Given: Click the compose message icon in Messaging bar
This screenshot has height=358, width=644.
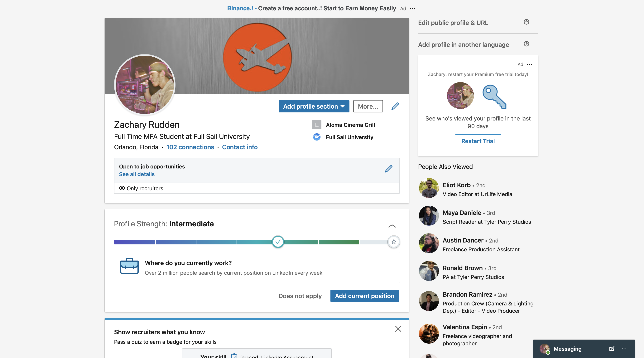Looking at the screenshot, I should click(612, 349).
